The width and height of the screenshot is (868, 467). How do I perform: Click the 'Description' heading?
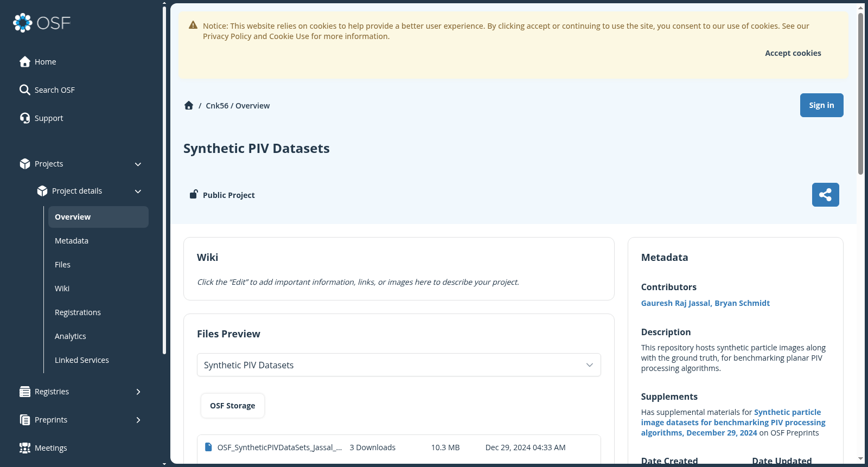pos(666,332)
